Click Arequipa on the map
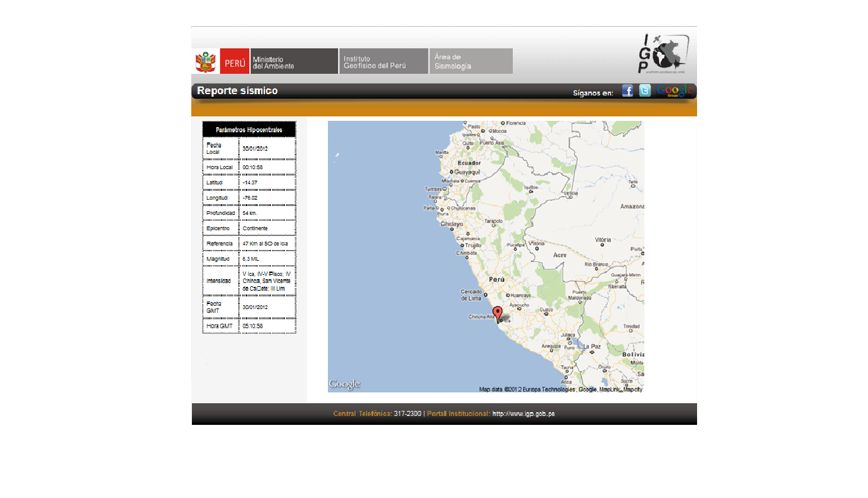 coord(551,347)
